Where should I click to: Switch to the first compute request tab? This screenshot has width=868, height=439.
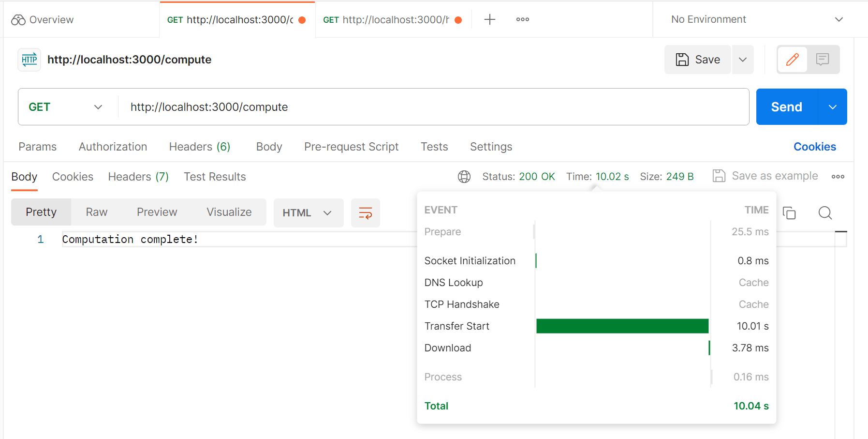237,20
